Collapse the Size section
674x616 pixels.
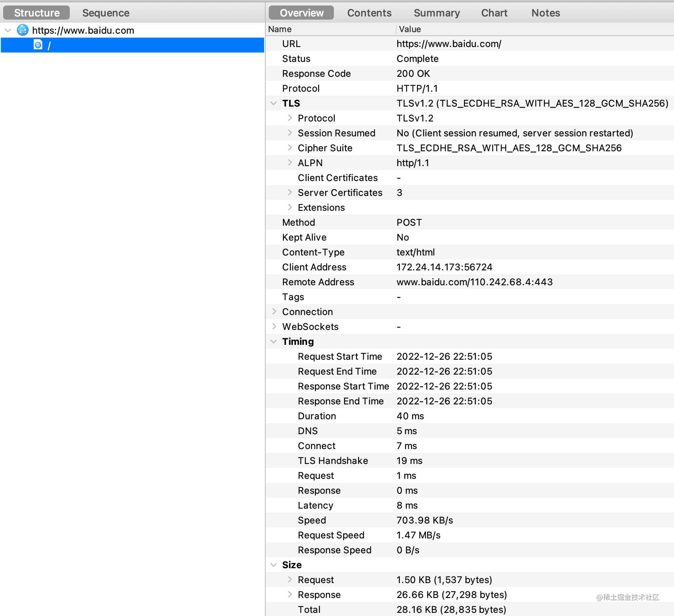click(274, 565)
